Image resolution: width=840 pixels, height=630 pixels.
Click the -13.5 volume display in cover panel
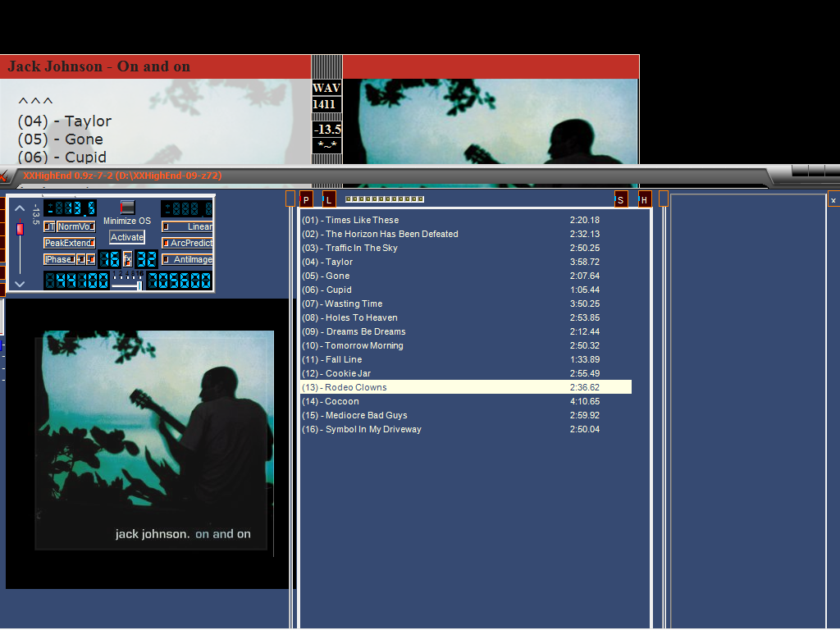click(x=327, y=129)
